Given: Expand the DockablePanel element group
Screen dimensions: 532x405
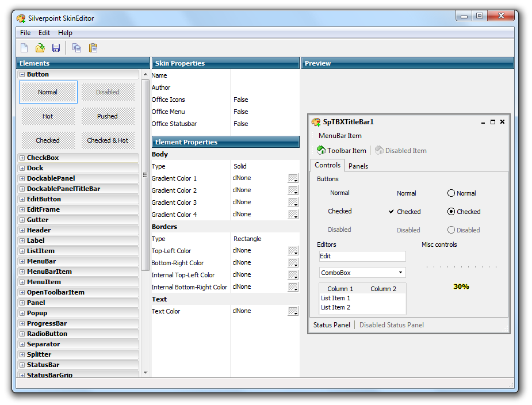Looking at the screenshot, I should click(x=22, y=178).
